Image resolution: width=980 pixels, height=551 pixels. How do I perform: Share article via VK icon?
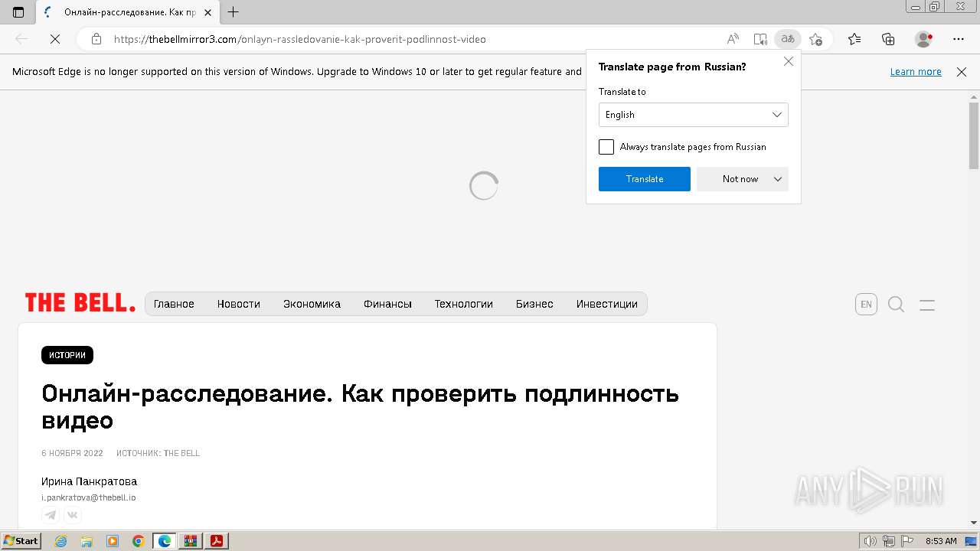[x=73, y=515]
